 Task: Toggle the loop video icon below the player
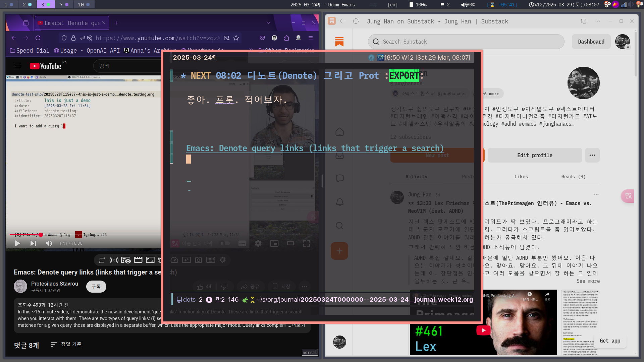point(102,260)
